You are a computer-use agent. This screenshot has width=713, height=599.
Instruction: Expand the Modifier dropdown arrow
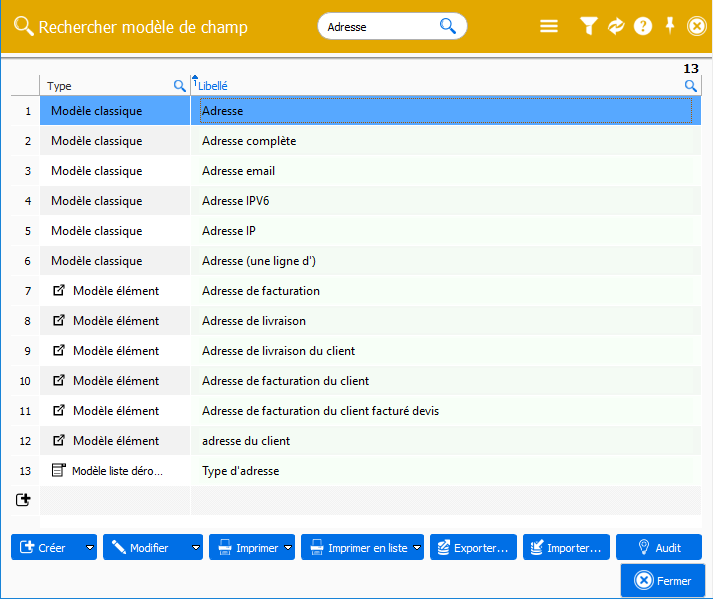(x=196, y=548)
